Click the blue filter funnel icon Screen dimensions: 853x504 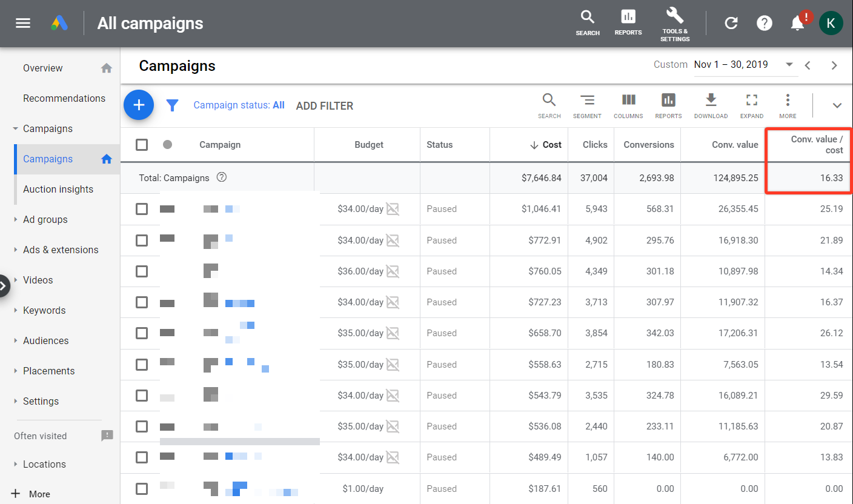point(173,105)
